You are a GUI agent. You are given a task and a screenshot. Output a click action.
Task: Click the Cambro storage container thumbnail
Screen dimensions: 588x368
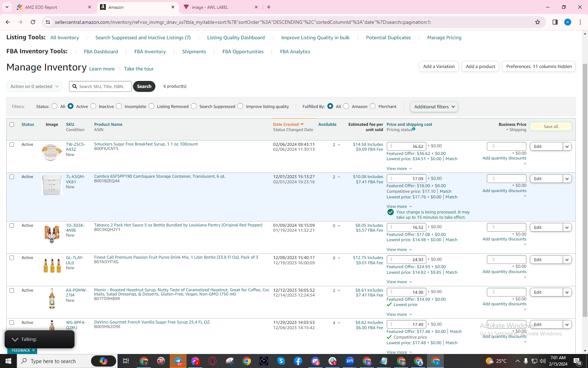pyautogui.click(x=52, y=185)
